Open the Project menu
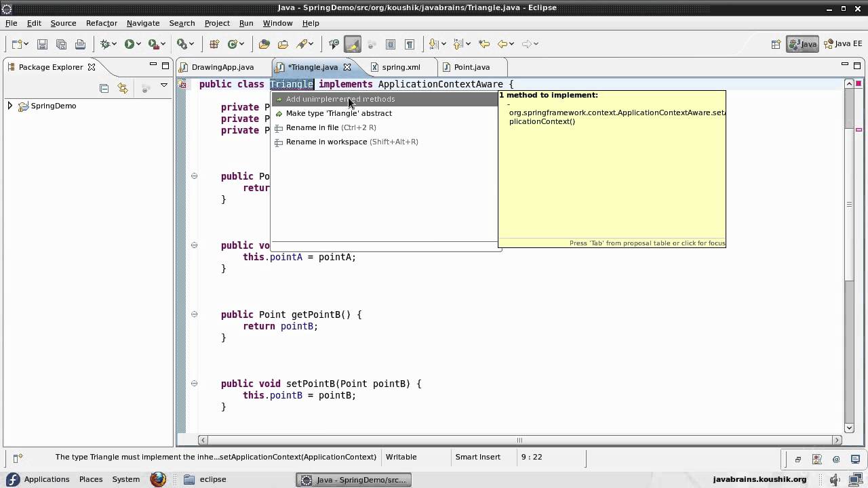Screen dimensions: 868x488 pos(217,23)
